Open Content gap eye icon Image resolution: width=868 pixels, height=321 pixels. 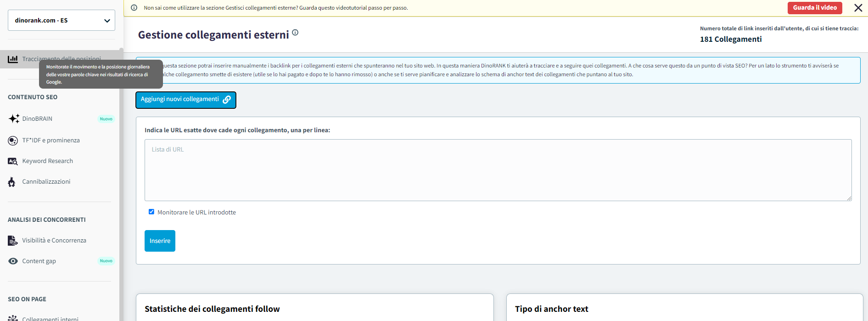[13, 261]
